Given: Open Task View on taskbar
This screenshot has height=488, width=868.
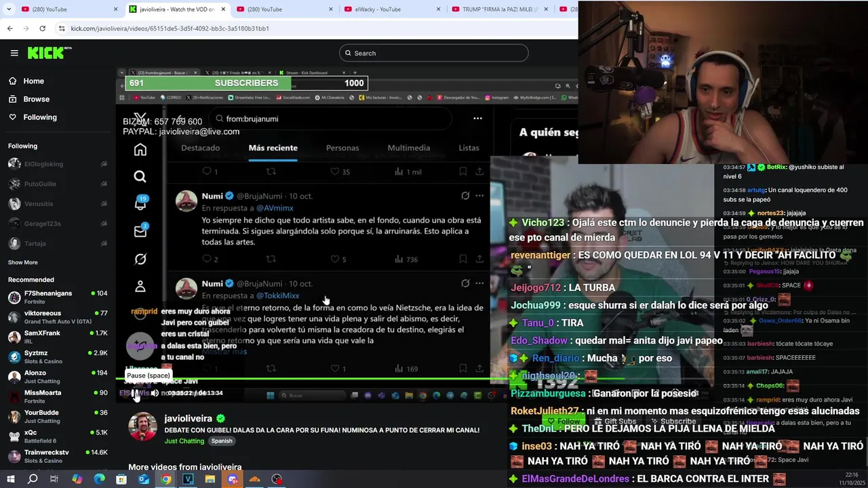Looking at the screenshot, I should tap(54, 479).
